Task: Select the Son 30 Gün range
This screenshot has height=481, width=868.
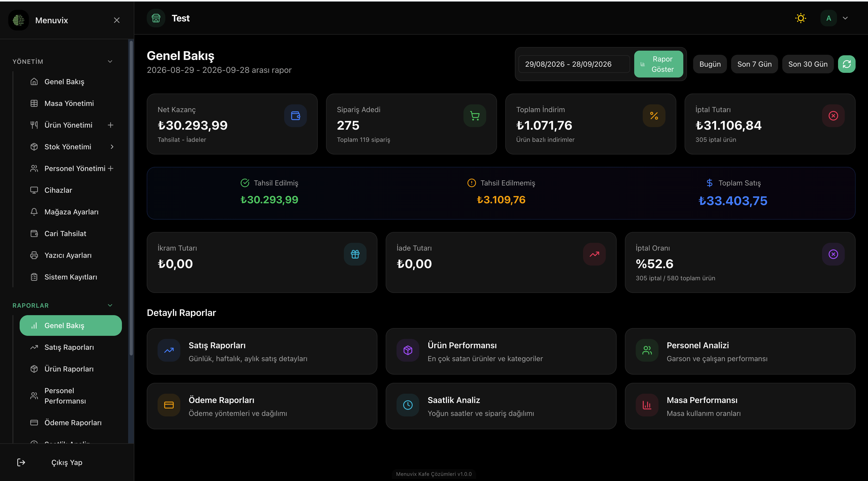Action: 808,64
